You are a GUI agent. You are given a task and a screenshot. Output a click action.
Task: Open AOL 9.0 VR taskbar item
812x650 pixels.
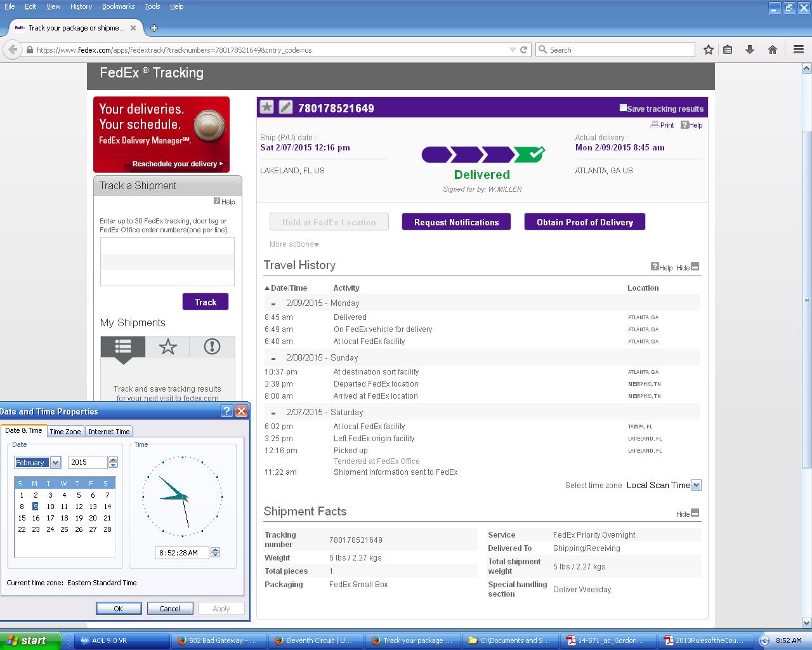pos(121,640)
